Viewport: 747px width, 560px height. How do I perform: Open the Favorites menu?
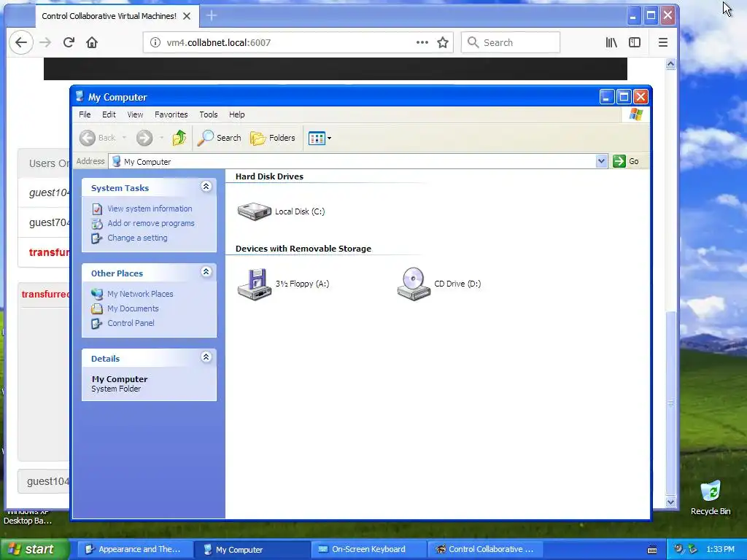171,114
